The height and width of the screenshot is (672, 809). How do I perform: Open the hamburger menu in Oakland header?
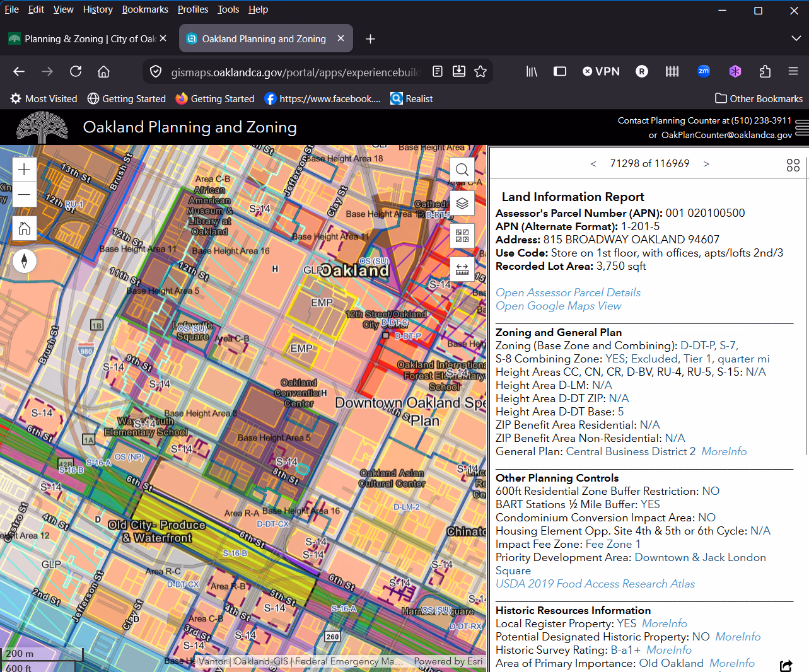tap(801, 127)
